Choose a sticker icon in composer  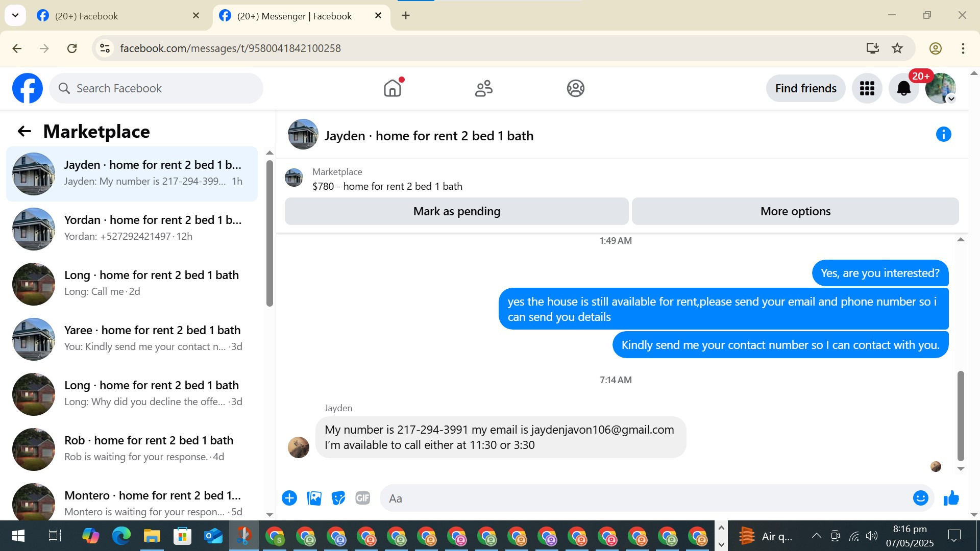tap(338, 498)
